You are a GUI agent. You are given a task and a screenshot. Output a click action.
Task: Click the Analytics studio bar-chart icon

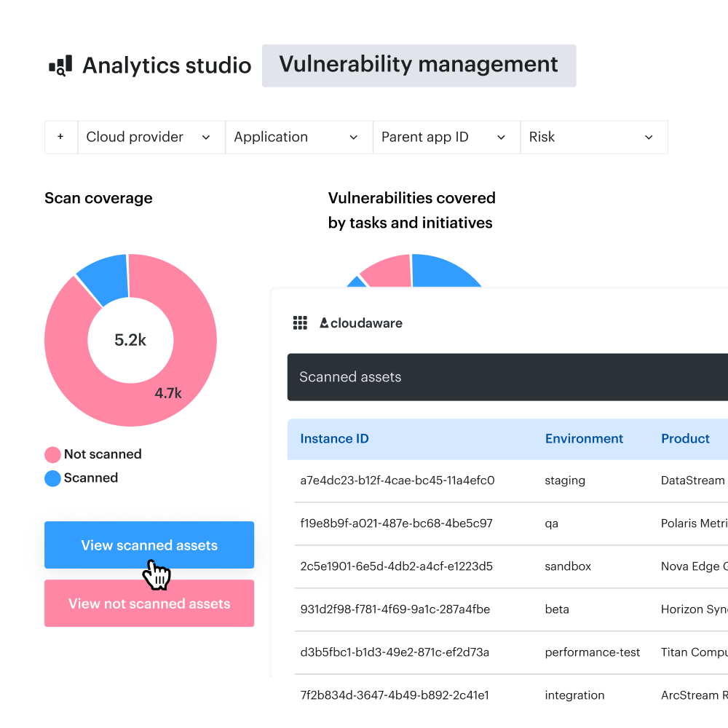(x=60, y=65)
